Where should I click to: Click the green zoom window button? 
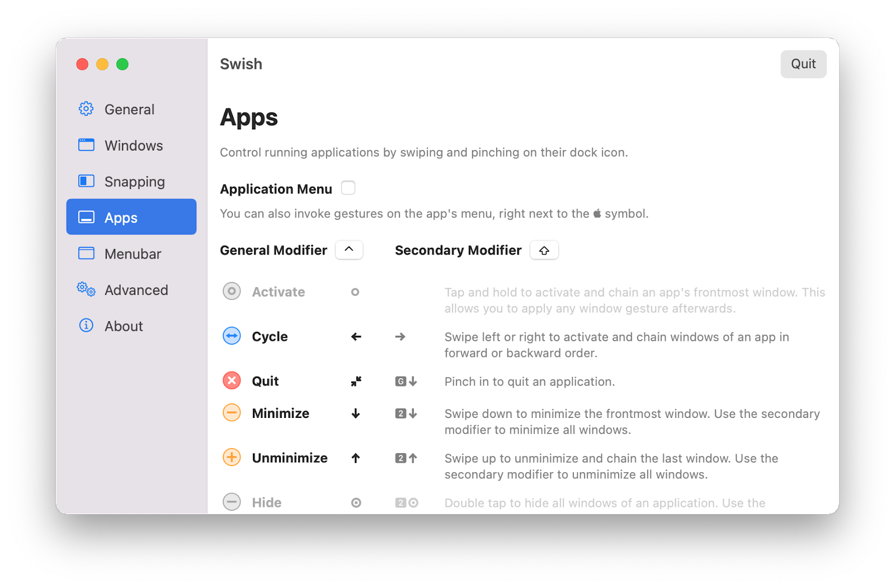(123, 64)
